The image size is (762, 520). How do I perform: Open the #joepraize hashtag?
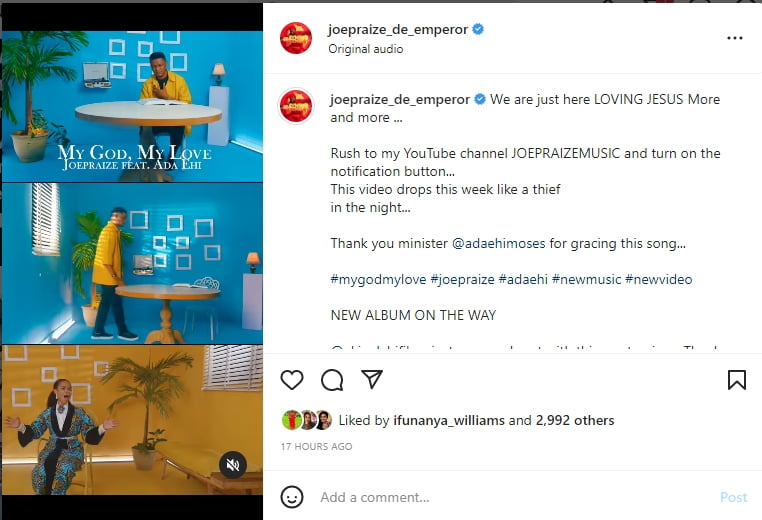tap(462, 279)
